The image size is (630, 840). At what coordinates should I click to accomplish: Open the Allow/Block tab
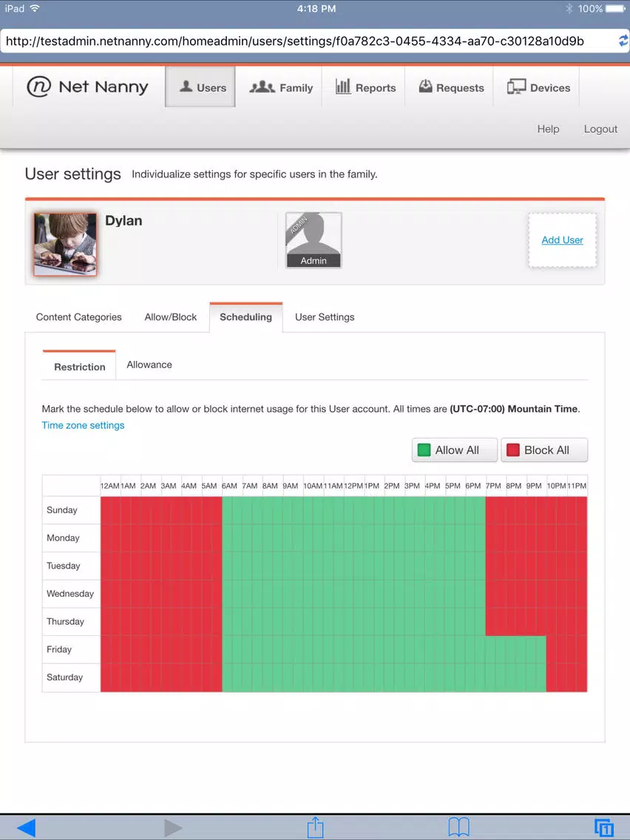tap(170, 317)
